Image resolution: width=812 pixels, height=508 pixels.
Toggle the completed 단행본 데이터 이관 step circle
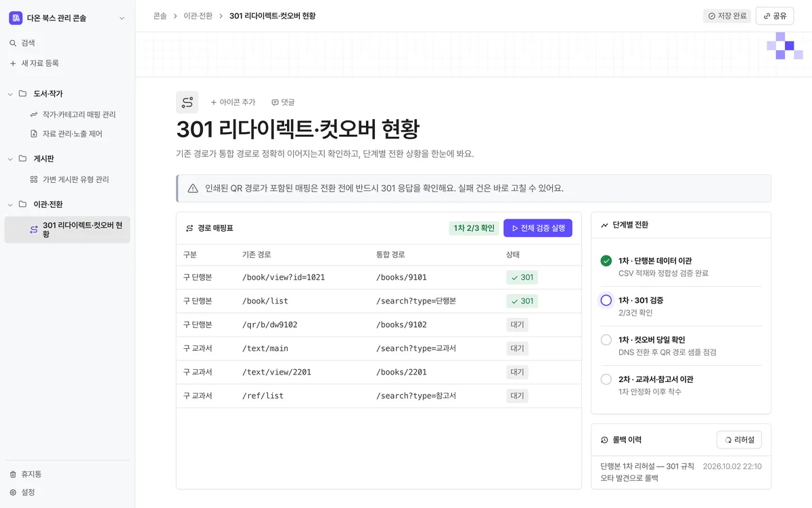(606, 261)
